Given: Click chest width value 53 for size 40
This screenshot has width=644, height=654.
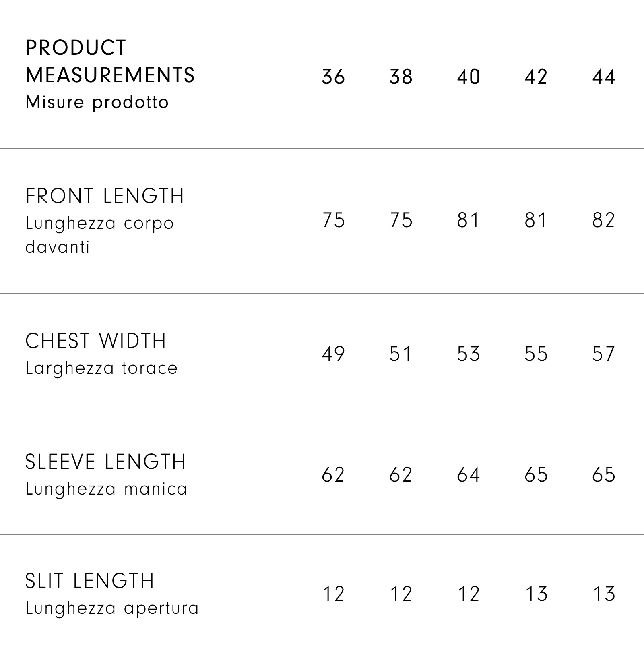Looking at the screenshot, I should pos(469,354).
